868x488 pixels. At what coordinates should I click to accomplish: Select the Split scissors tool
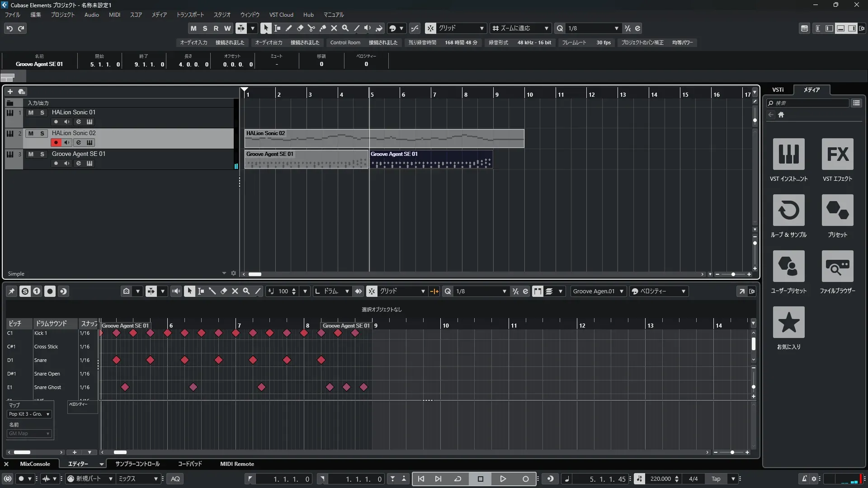tap(311, 28)
